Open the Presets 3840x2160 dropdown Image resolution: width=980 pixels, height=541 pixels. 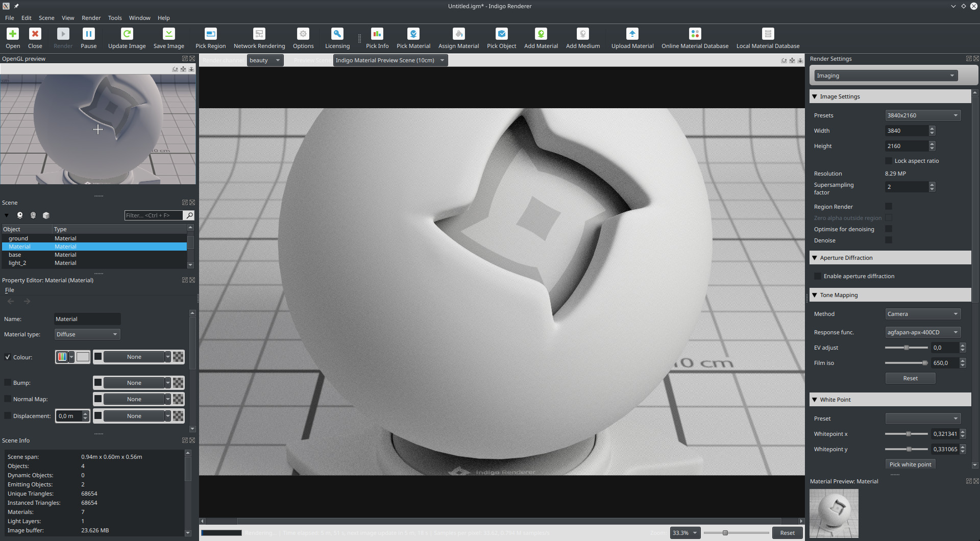pos(923,115)
